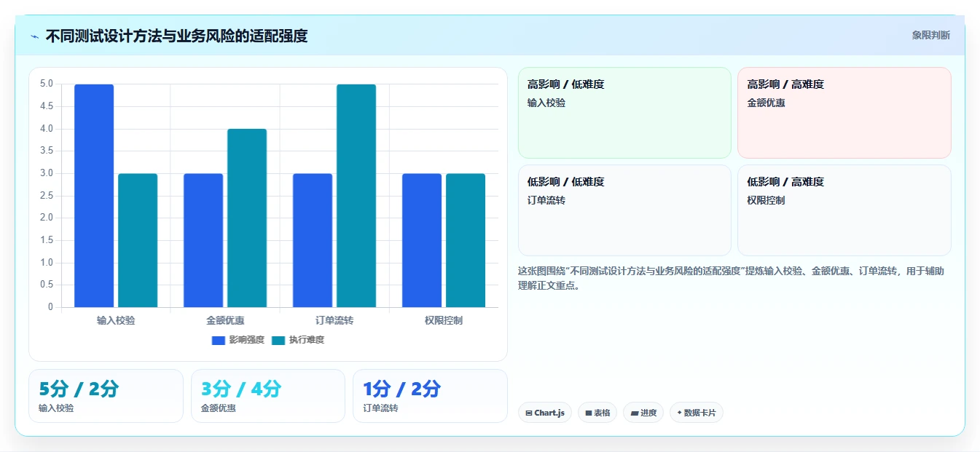Click the 3分 / 4分 data card
This screenshot has width=980, height=452.
(268, 396)
